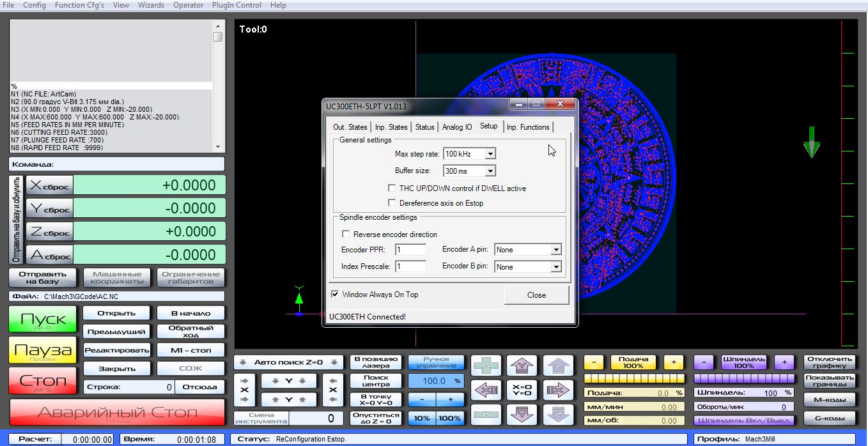The image size is (868, 446).
Task: Click the A-axis jog up arrow
Action: [x=485, y=365]
